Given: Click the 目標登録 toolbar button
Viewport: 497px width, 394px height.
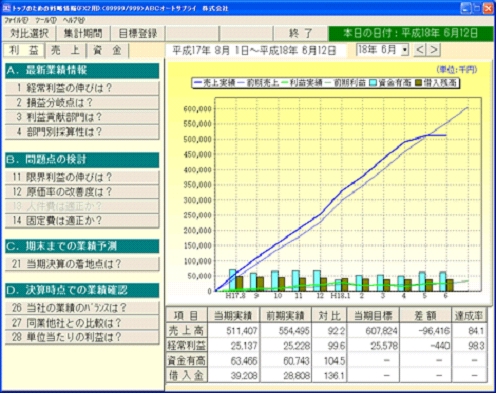Looking at the screenshot, I should (x=138, y=33).
